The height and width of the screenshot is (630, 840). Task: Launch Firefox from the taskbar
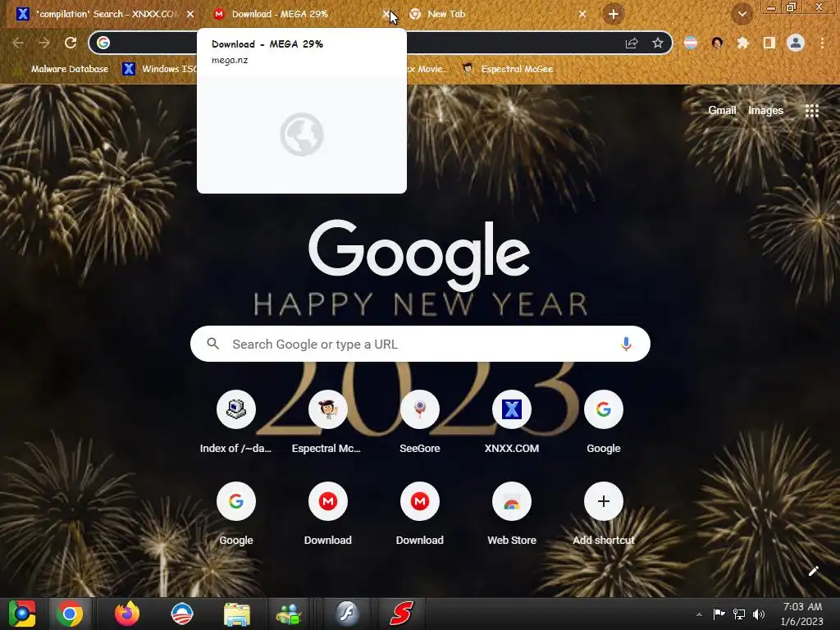127,614
